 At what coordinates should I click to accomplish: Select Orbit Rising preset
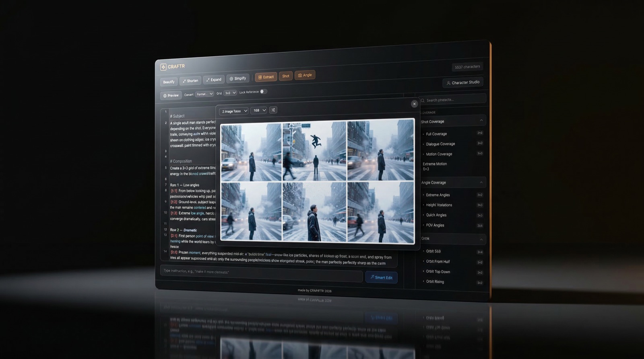click(435, 281)
